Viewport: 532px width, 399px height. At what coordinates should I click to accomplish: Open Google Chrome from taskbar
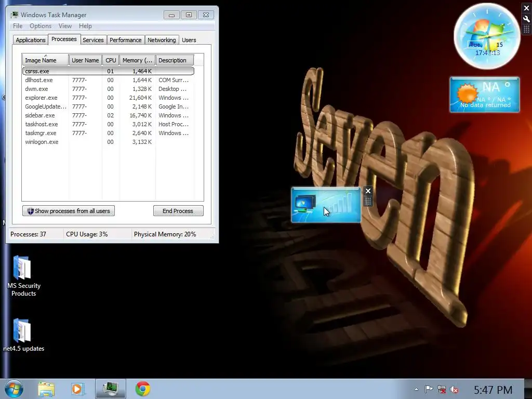143,389
